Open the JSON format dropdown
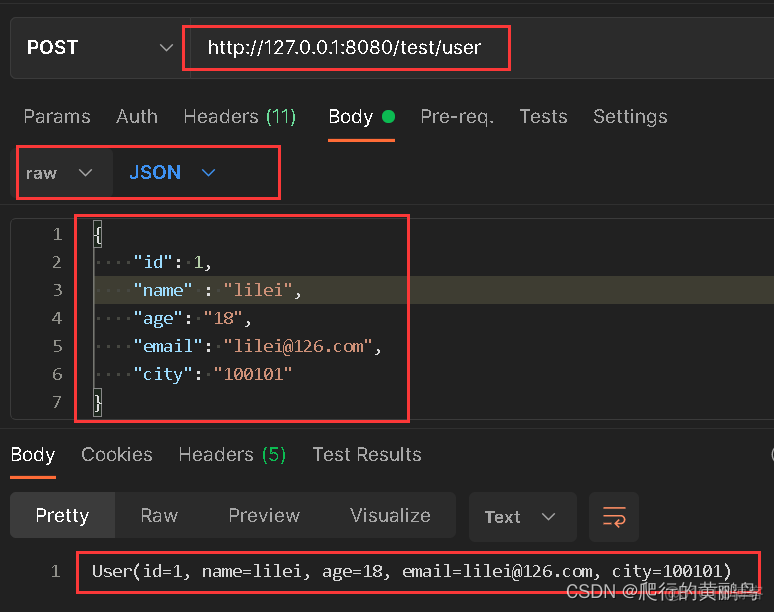Viewport: 774px width, 612px height. 172,173
